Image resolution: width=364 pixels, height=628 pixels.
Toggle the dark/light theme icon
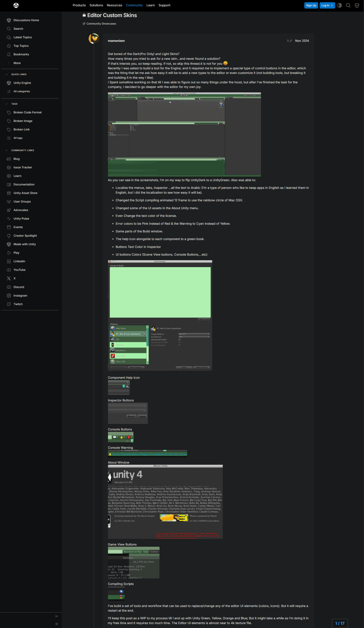coord(339,5)
